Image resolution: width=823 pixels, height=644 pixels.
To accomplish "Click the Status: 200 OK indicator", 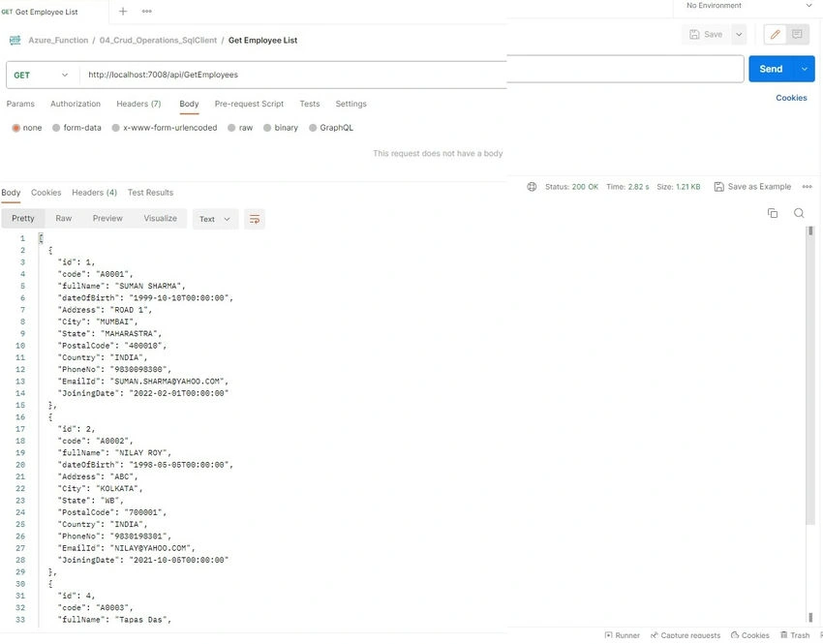I will (571, 187).
